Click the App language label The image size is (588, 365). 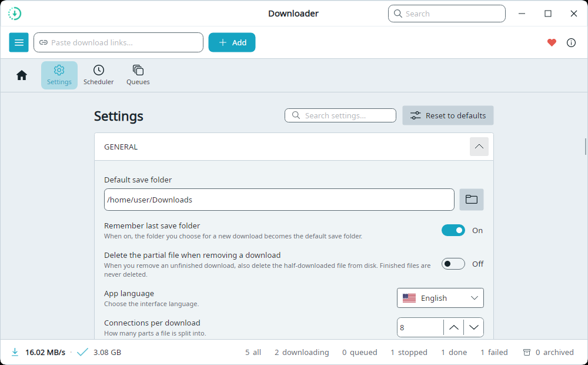click(129, 293)
